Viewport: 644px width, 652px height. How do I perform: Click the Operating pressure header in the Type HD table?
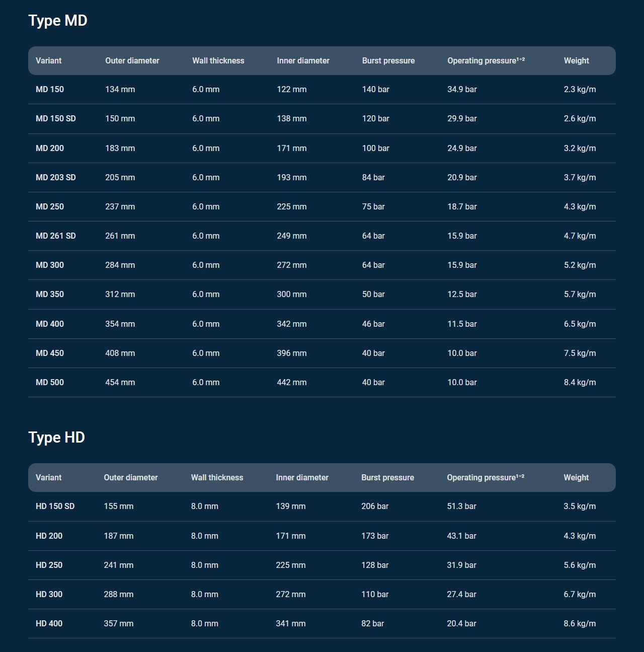tap(485, 478)
